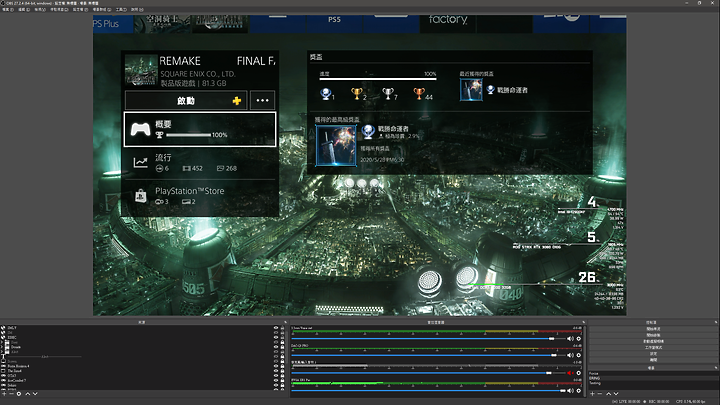
Task: Expand the group above Dream
Action: click(x=2, y=342)
